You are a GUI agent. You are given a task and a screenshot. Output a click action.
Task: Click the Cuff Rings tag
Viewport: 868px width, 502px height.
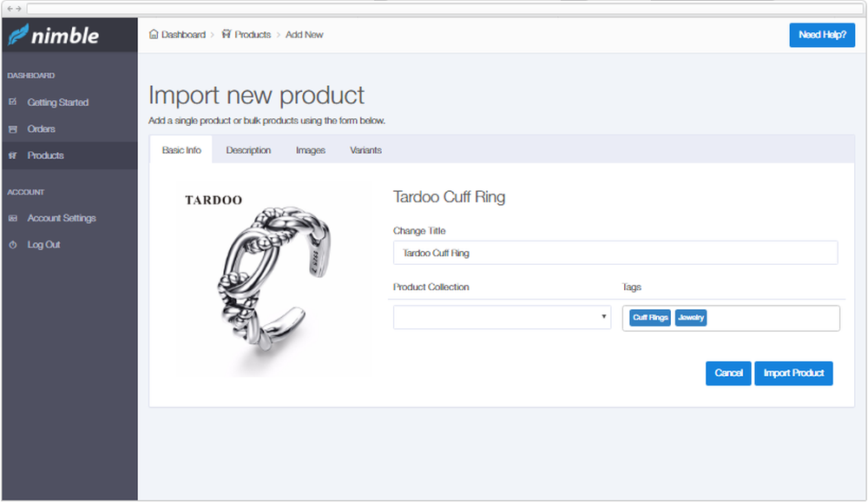(650, 318)
